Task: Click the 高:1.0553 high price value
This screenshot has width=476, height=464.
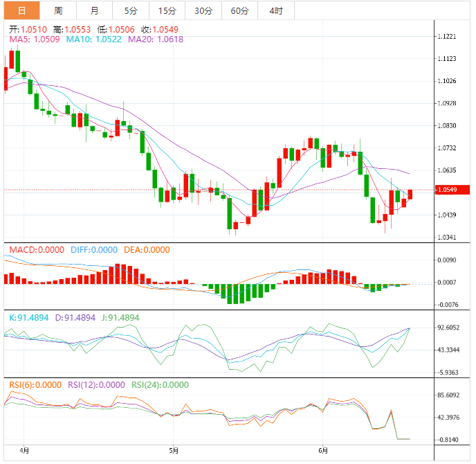Action: coord(72,30)
